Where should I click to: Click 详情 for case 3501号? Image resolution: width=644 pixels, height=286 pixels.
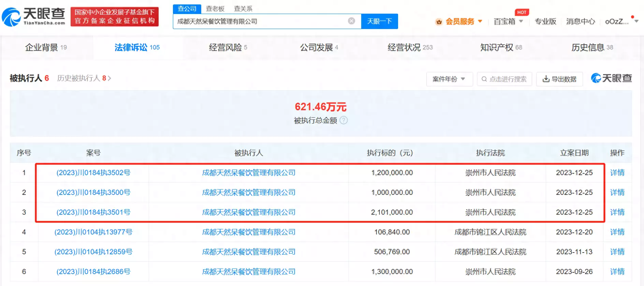pos(617,212)
